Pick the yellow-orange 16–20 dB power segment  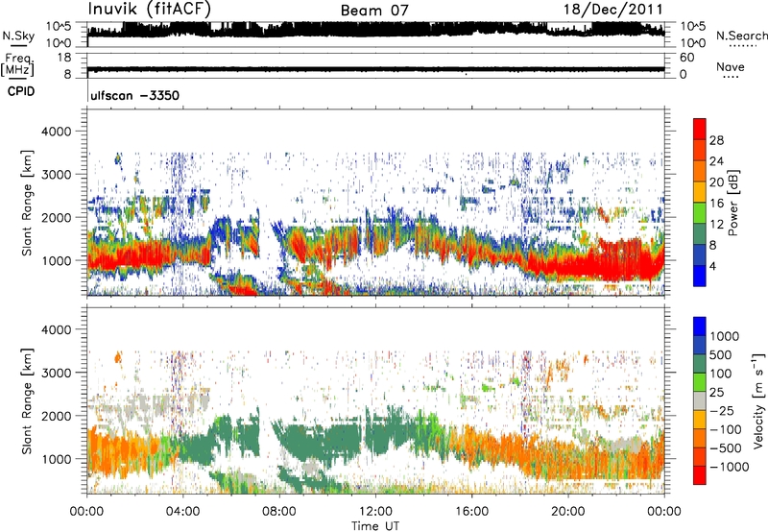pyautogui.click(x=700, y=192)
